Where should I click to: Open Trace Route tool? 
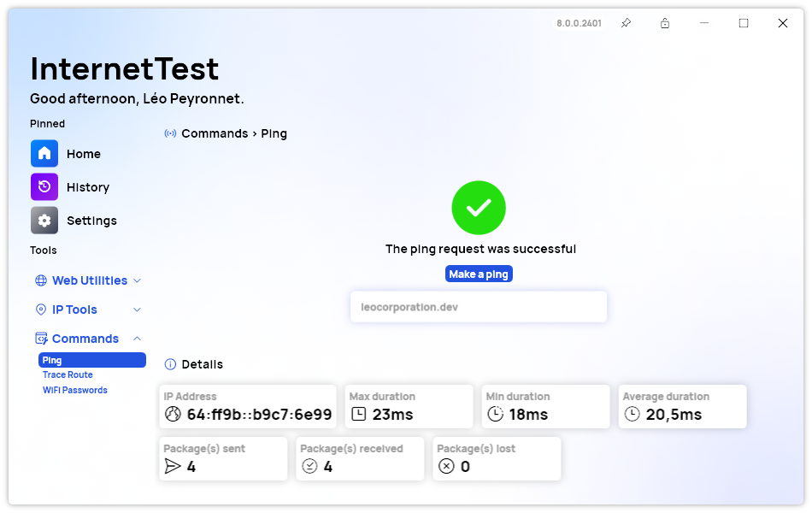coord(68,374)
